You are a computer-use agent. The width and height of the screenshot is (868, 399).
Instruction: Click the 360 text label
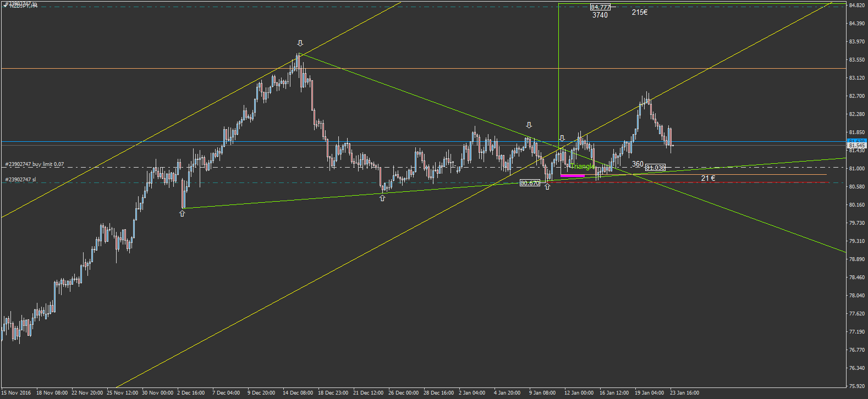638,164
